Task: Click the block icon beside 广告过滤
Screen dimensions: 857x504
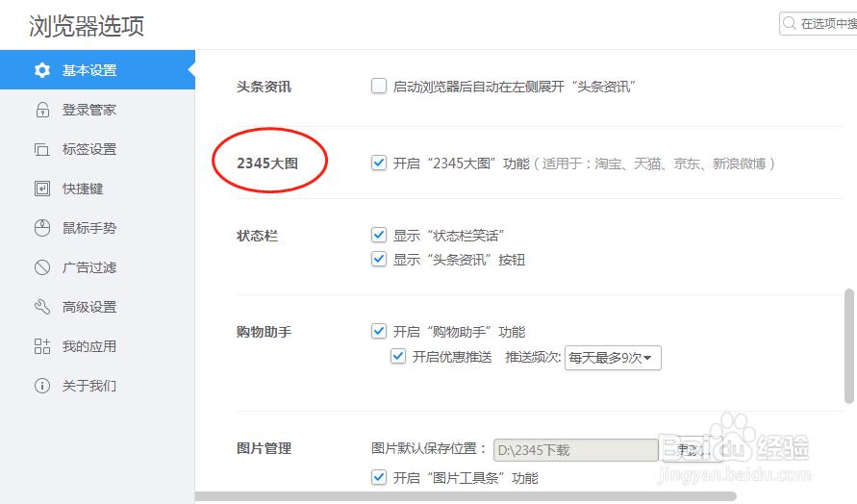Action: (42, 267)
